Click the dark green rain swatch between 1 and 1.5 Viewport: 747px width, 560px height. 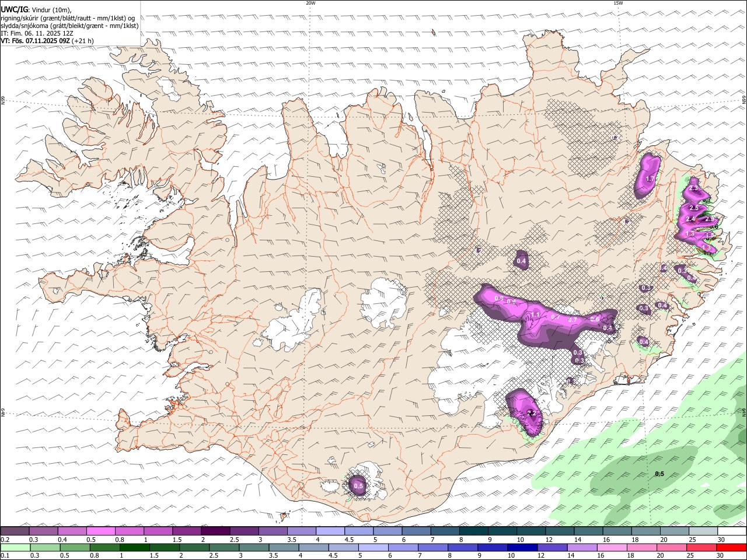(x=135, y=547)
